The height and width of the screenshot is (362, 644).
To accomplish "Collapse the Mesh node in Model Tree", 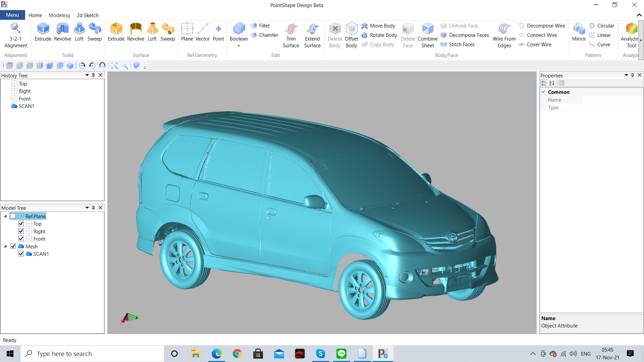I will (5, 246).
